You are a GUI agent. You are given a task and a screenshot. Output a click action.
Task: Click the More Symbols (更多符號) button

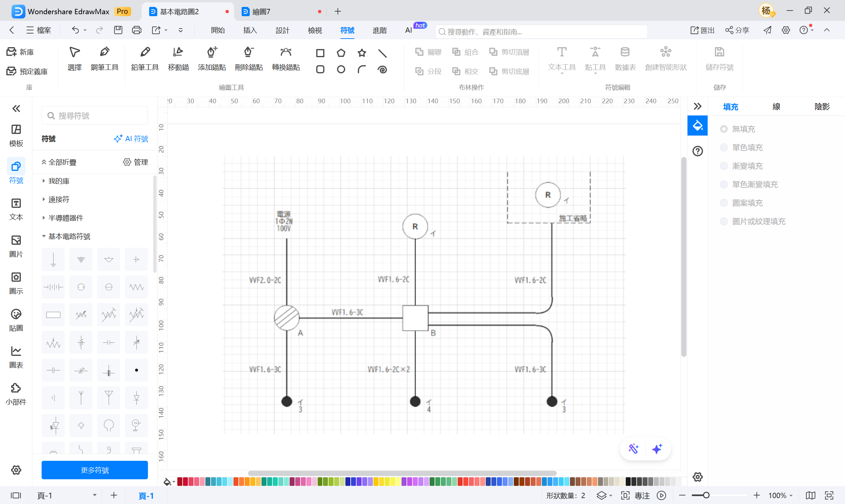[94, 470]
